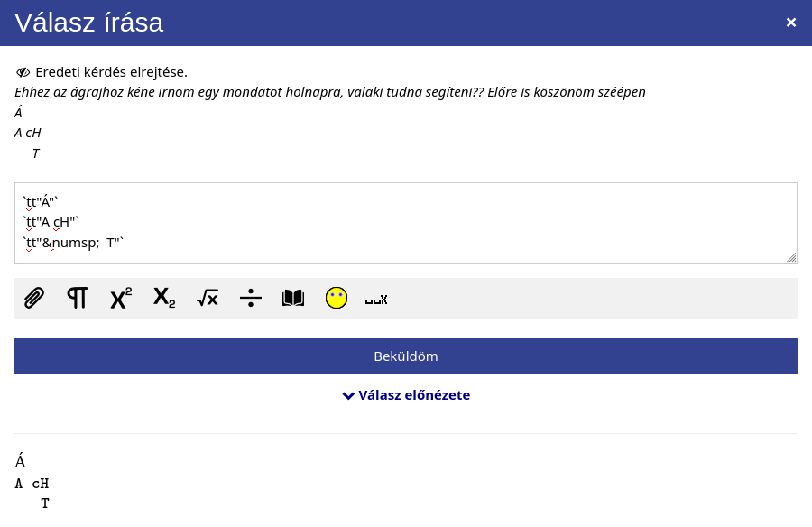Viewport: 812px width, 527px height.
Task: Click the italic original question text
Action: 330,92
